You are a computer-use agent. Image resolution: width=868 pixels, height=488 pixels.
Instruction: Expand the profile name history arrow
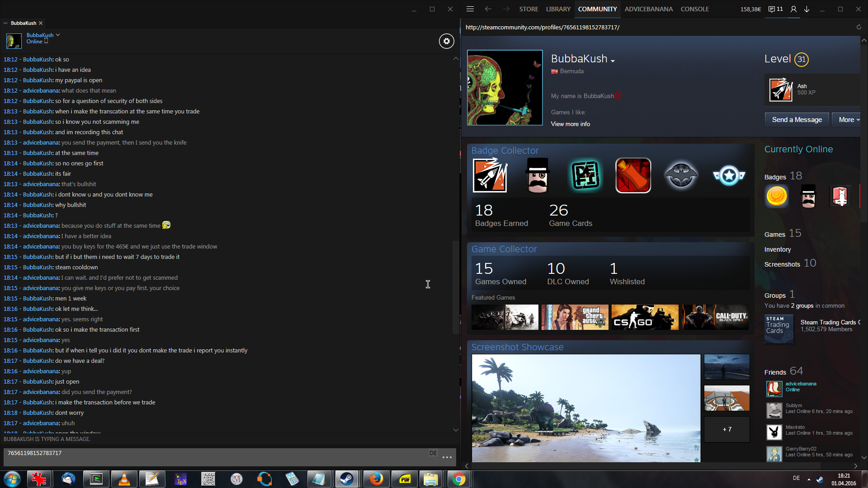point(613,61)
